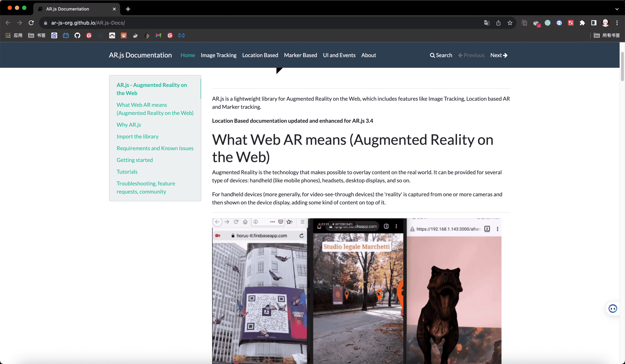Click the Google Translate icon in address bar
The width and height of the screenshot is (625, 364).
tap(487, 23)
